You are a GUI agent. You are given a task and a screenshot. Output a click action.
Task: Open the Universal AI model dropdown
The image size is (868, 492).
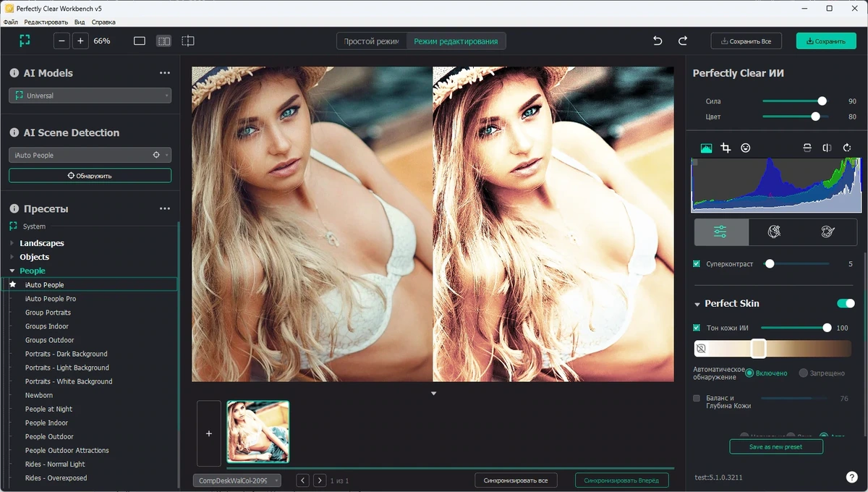coord(90,96)
